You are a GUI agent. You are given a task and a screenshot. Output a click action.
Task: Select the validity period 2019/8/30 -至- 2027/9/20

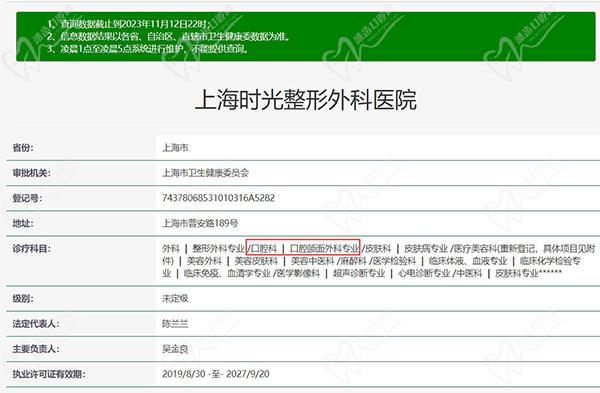(216, 374)
